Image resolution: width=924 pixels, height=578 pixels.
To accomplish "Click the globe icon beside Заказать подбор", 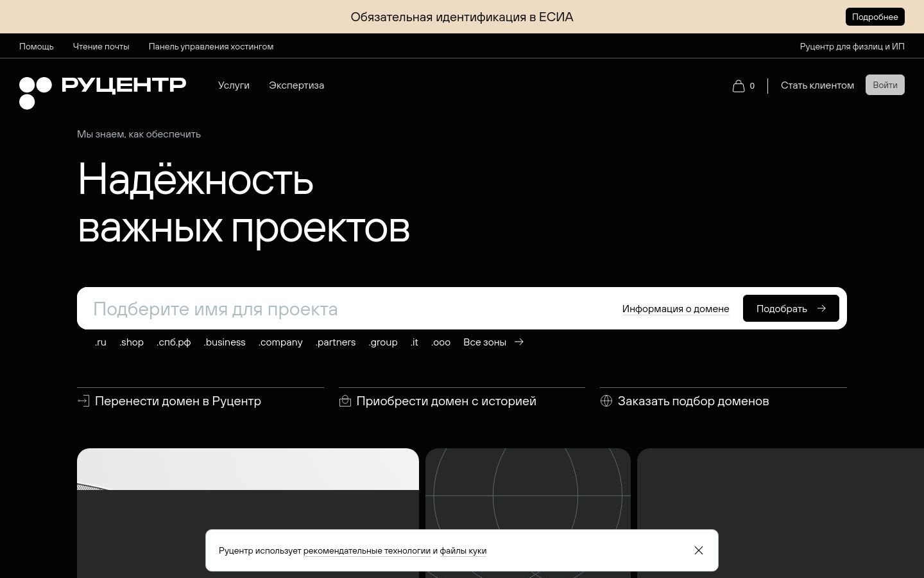I will (606, 401).
